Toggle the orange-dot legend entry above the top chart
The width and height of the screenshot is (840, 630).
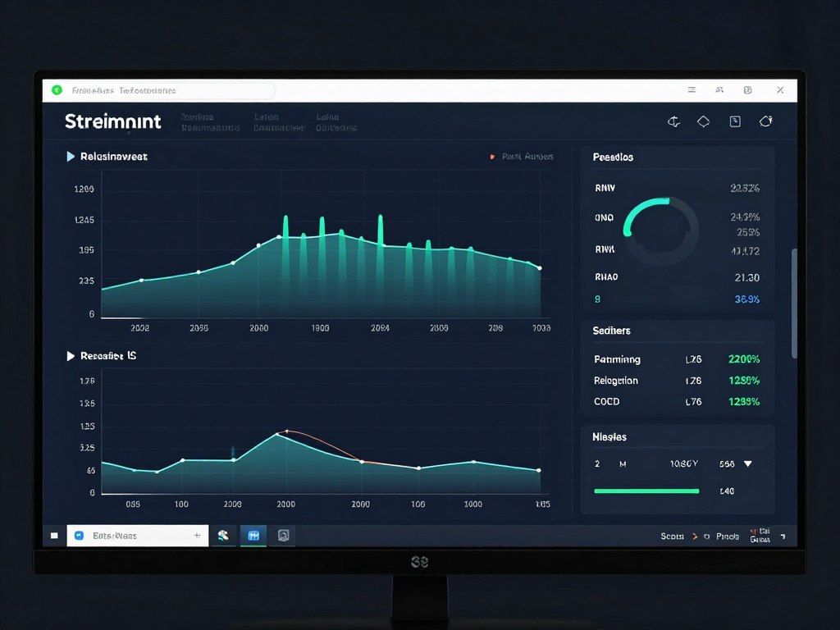pyautogui.click(x=522, y=157)
